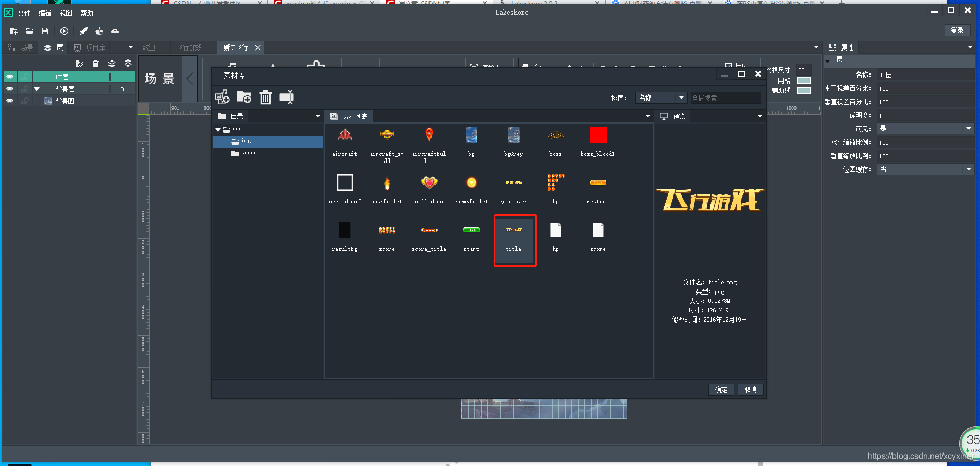The height and width of the screenshot is (466, 980).
Task: Click the rename icon in 素材库 toolbar
Action: coord(287,97)
